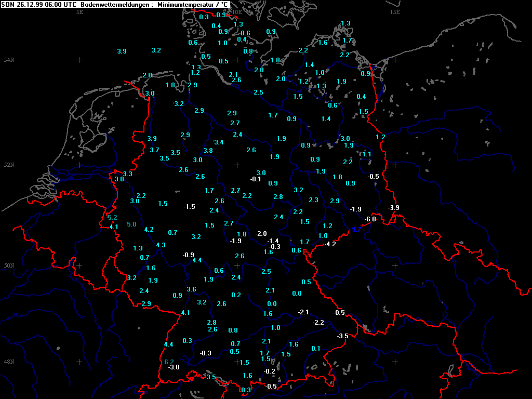Click the 3.4 temperature label
Image resolution: width=532 pixels, height=399 pixels.
tap(219, 142)
